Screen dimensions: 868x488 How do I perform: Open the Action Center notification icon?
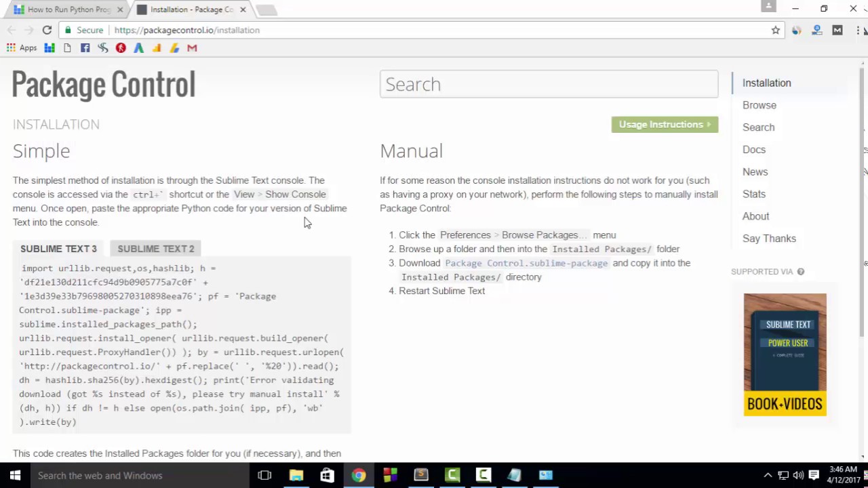point(814,475)
